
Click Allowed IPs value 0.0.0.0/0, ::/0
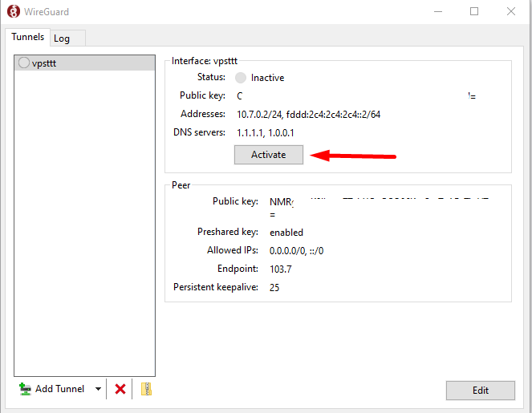[x=296, y=251]
